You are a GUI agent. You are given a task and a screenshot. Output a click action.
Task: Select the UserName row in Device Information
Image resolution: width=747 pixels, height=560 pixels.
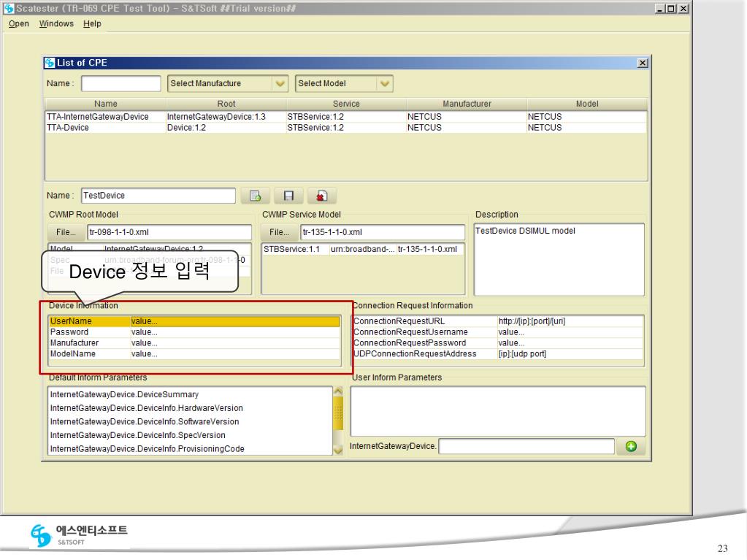click(x=194, y=321)
